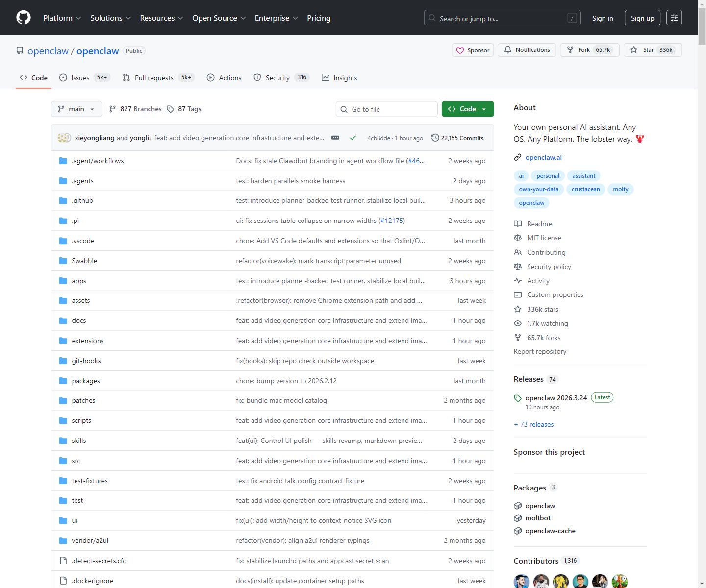Star the openclaw repository
The height and width of the screenshot is (588, 706).
point(653,50)
